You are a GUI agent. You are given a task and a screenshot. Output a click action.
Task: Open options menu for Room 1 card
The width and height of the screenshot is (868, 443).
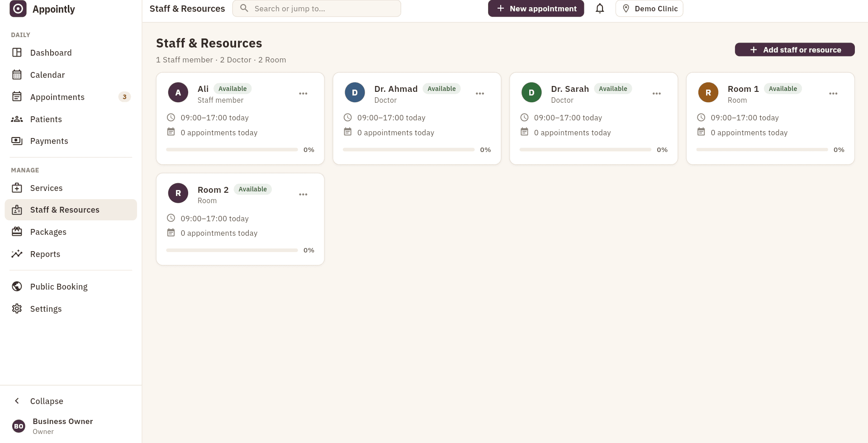coord(833,94)
